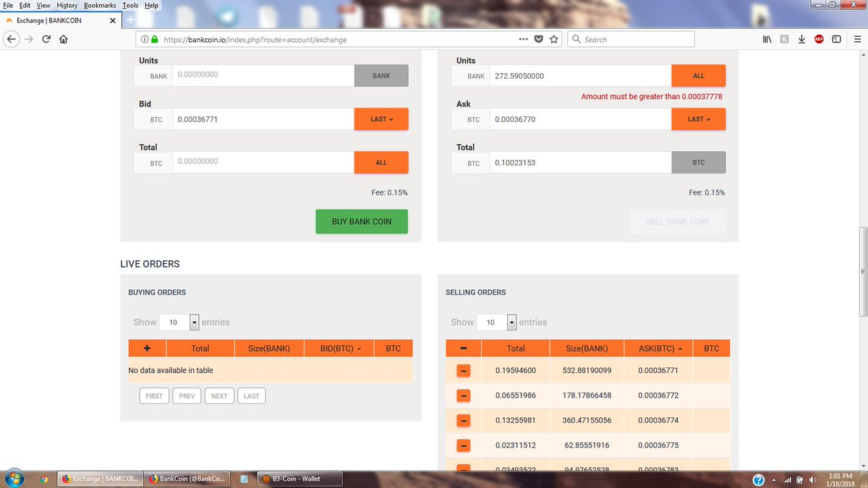Close the Exchange | BANKCOIN tab
The image size is (868, 488).
113,20
